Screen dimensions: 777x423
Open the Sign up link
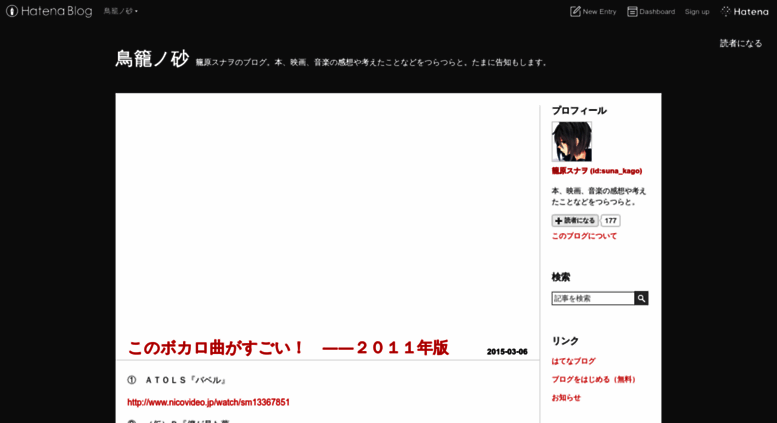(697, 11)
